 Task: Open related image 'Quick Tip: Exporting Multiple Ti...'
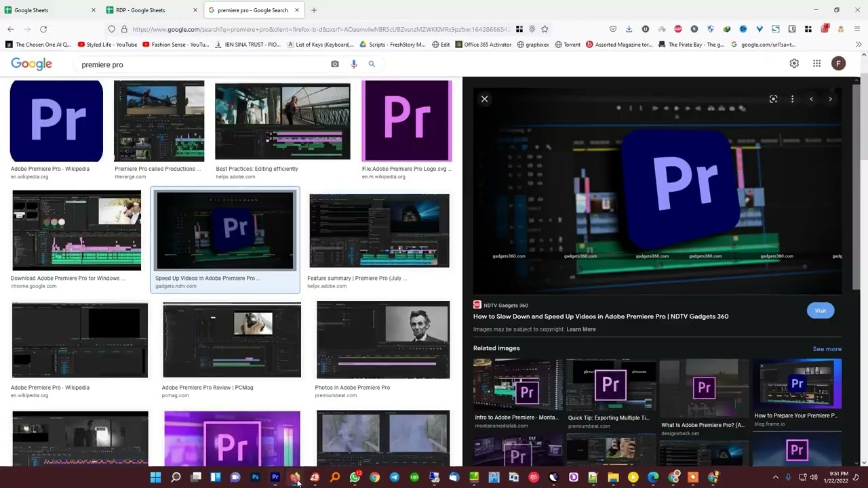tap(611, 384)
